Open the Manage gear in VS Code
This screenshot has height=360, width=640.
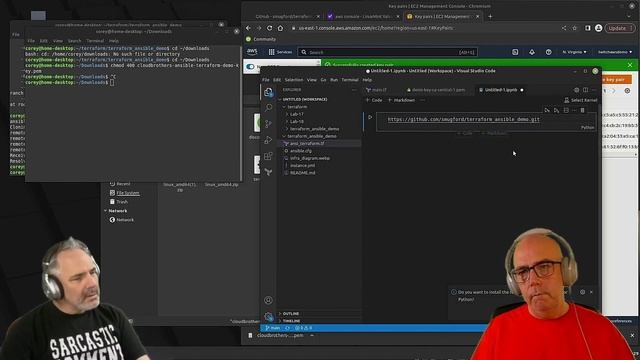[x=268, y=316]
